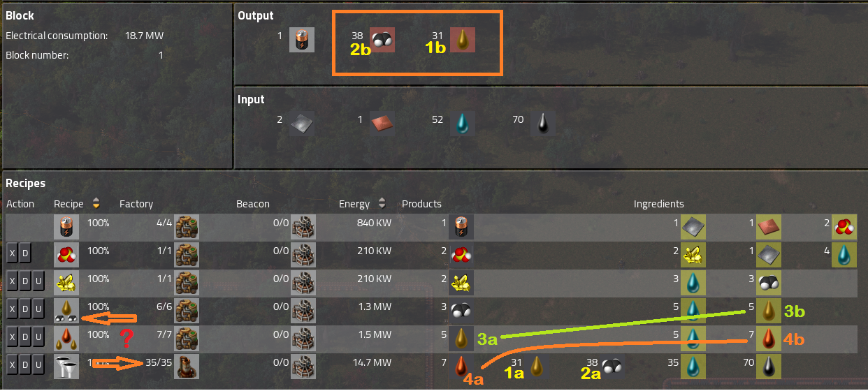Click the water input icon marked 52
The image size is (868, 391).
tap(462, 124)
